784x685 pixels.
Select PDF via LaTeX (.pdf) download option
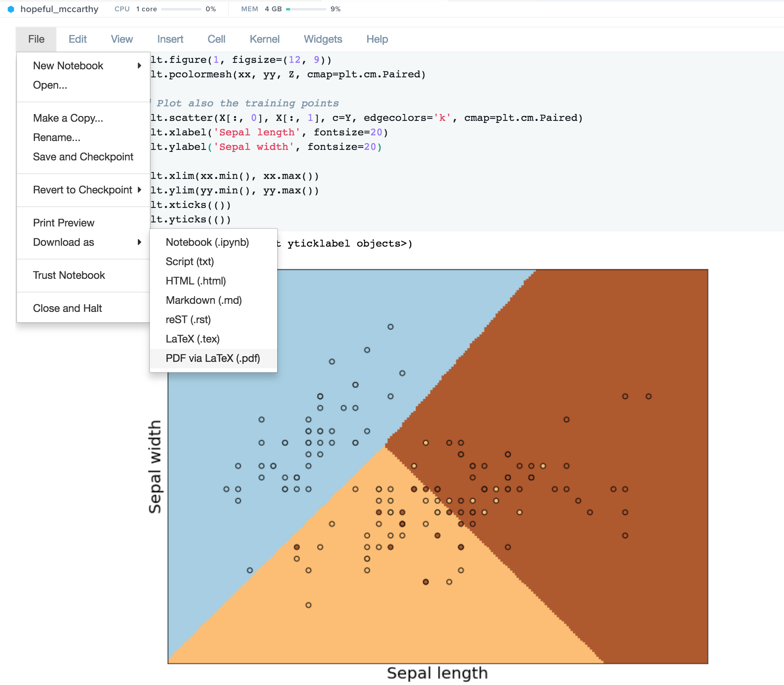(213, 358)
